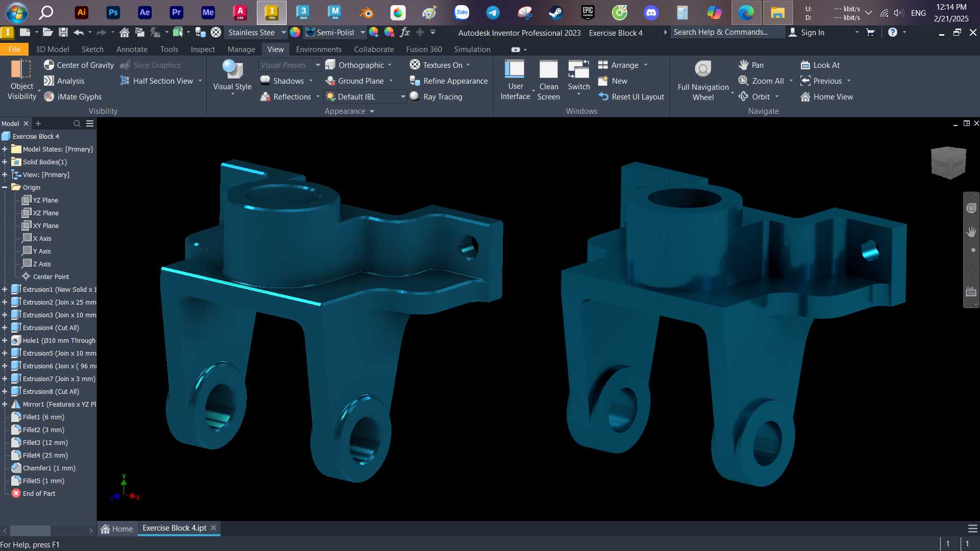Open Discord from the taskbar
Image resolution: width=980 pixels, height=551 pixels.
(651, 12)
